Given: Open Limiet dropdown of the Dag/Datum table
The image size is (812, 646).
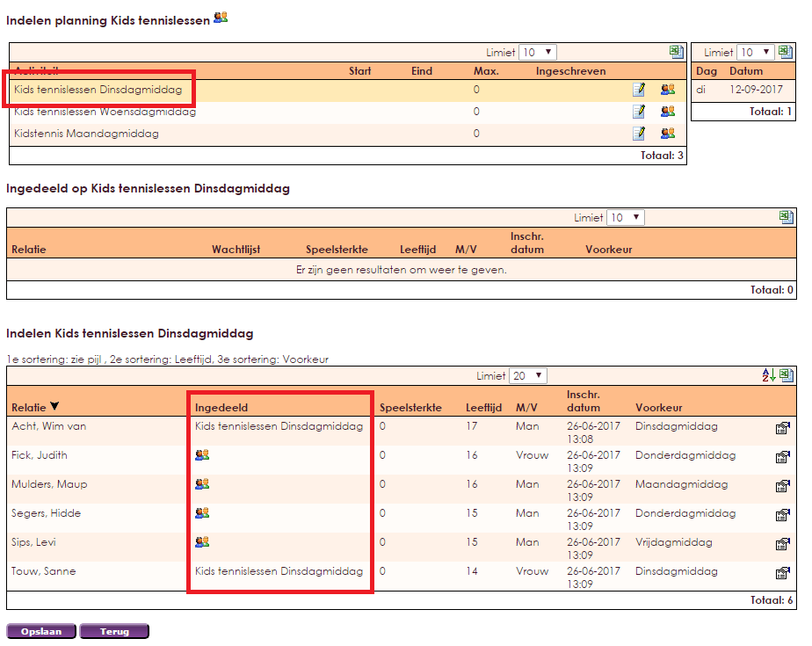Looking at the screenshot, I should 756,53.
